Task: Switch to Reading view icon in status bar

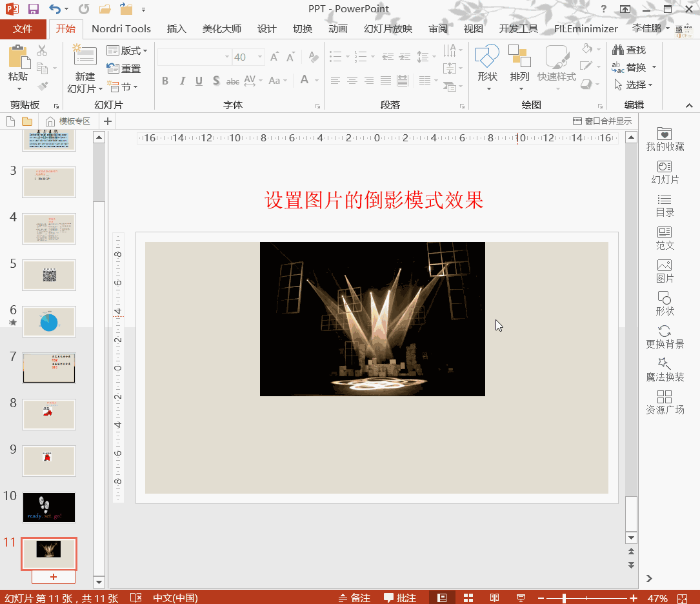Action: [x=495, y=598]
